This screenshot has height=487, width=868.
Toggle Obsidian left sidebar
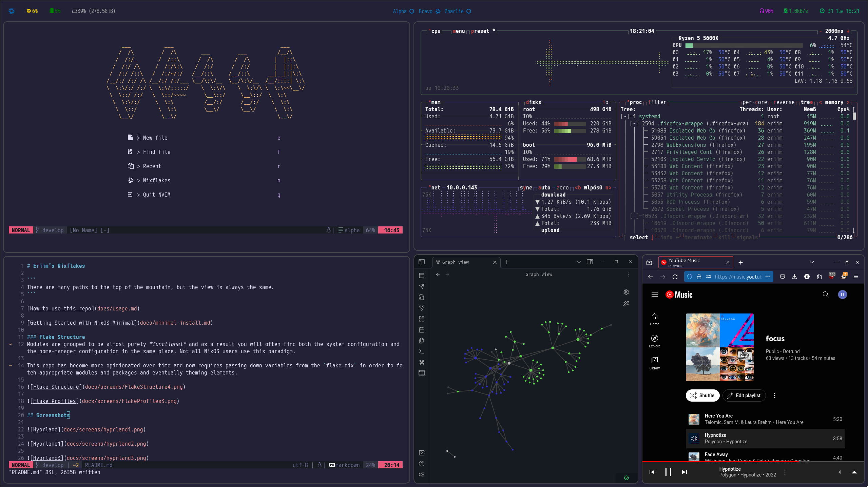point(422,262)
